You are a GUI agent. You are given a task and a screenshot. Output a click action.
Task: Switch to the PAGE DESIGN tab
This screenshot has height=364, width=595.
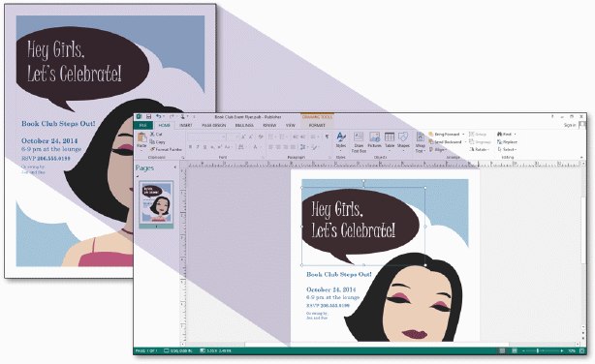(x=213, y=125)
